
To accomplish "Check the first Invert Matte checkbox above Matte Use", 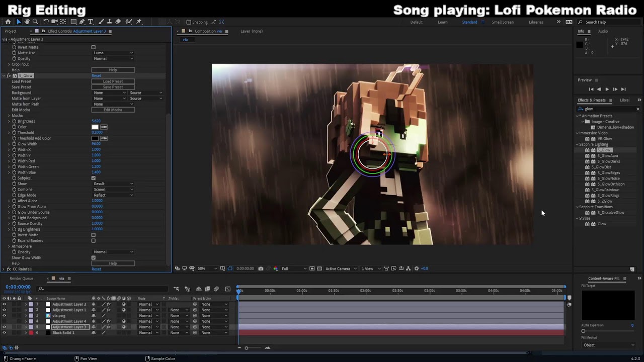I will coord(93,47).
